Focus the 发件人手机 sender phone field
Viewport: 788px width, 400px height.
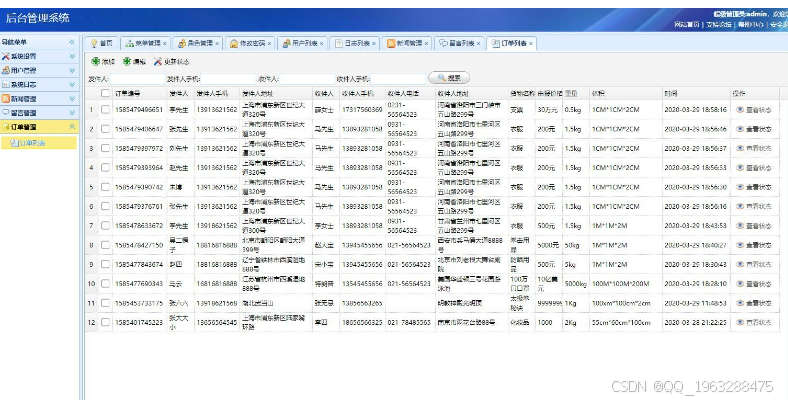(229, 79)
